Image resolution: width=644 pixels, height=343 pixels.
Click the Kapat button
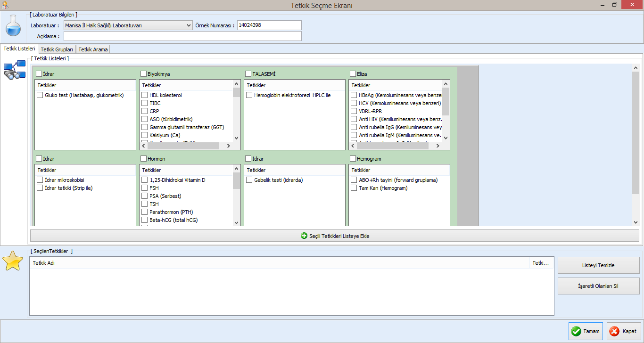[x=624, y=331]
